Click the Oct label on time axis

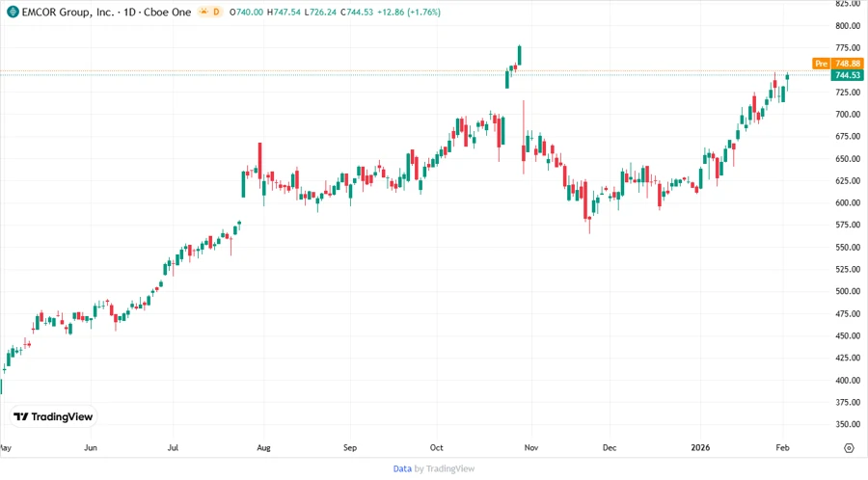tap(436, 447)
